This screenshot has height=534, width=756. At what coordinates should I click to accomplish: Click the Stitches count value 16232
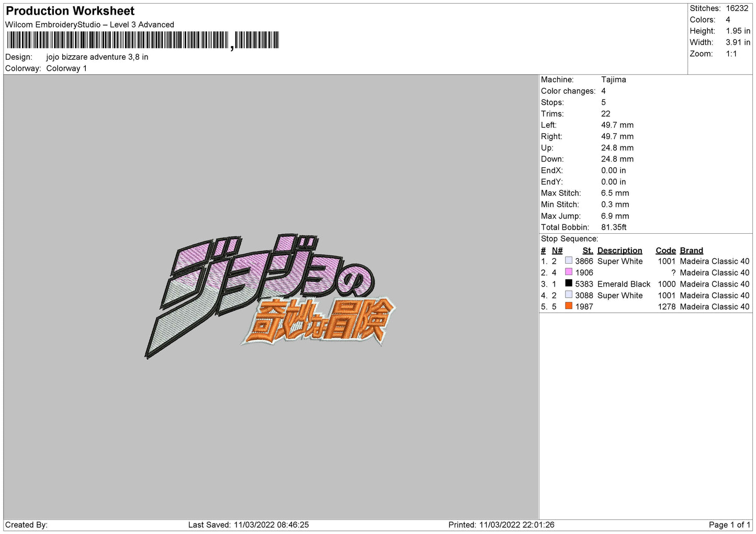click(737, 8)
